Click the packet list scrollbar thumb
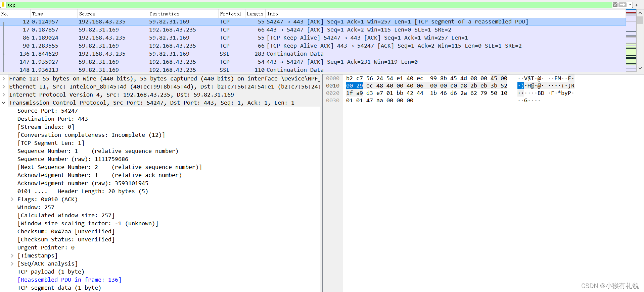Screen dimensions: 644x292 (x=640, y=20)
